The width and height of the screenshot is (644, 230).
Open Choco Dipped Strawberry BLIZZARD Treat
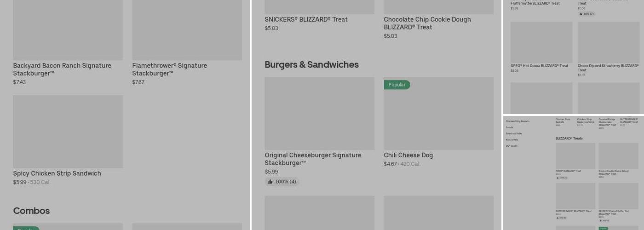pyautogui.click(x=608, y=42)
